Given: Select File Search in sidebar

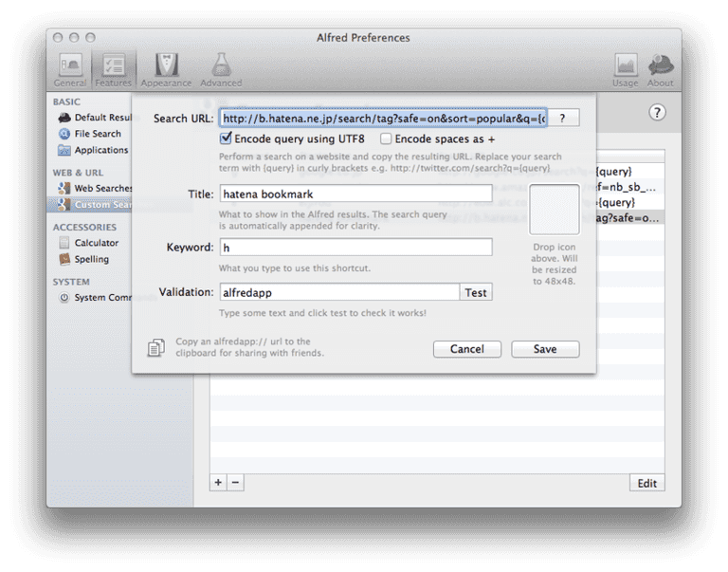Looking at the screenshot, I should [x=90, y=134].
